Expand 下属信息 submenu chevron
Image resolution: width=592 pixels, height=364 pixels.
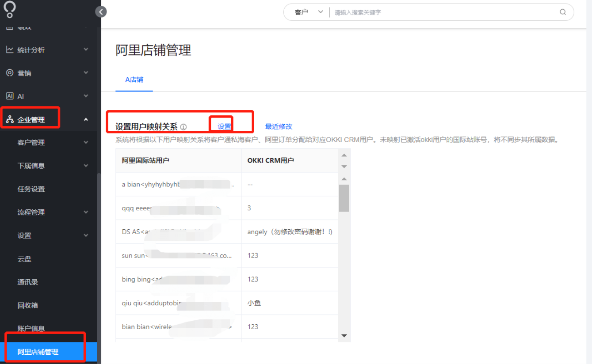(86, 165)
